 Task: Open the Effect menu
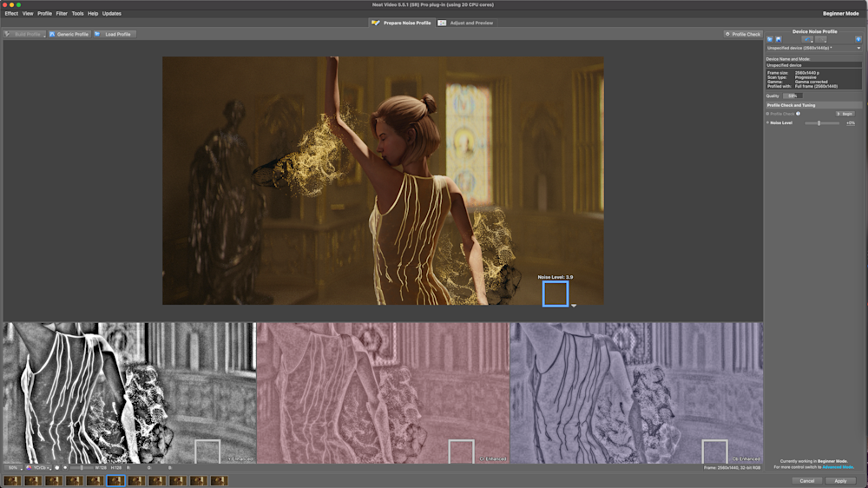point(11,13)
